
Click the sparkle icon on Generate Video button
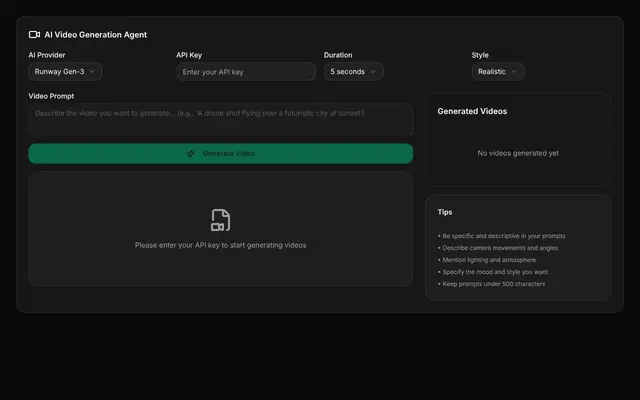[191, 153]
